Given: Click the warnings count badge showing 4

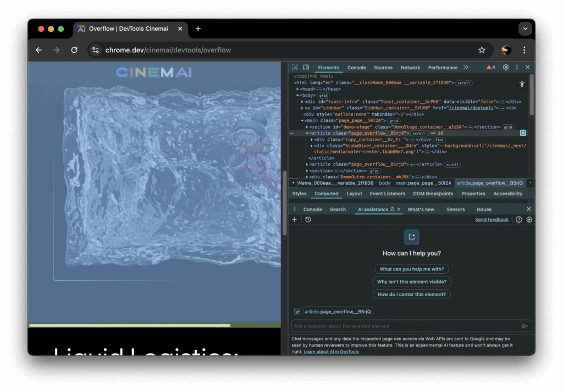Looking at the screenshot, I should click(x=490, y=67).
